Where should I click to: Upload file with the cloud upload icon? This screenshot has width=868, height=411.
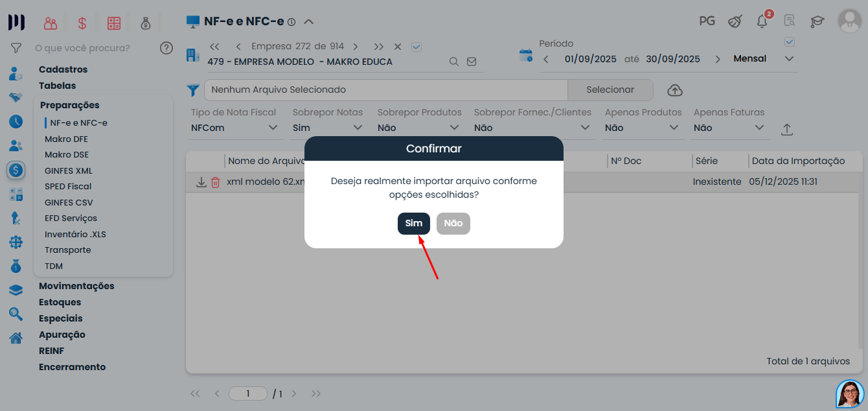(x=674, y=90)
